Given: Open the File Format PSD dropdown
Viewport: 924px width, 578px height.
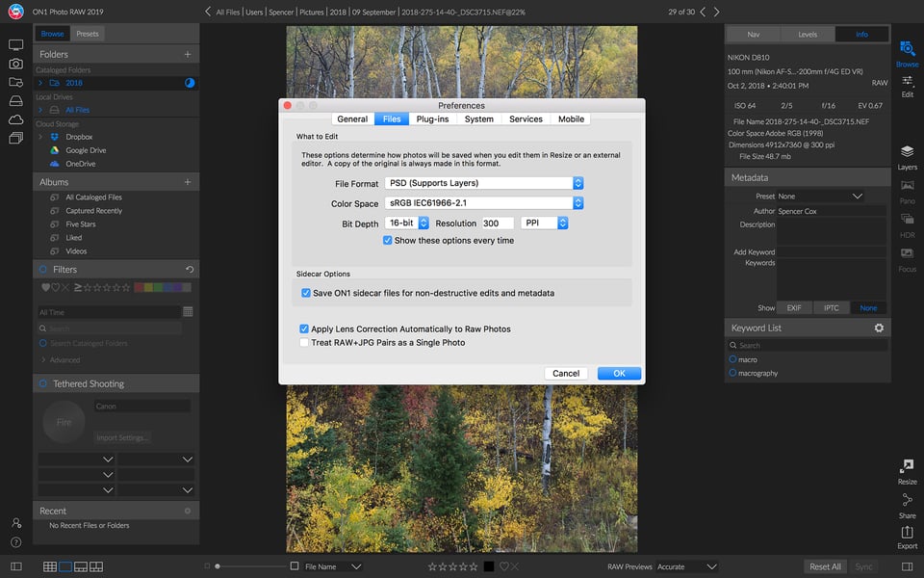Looking at the screenshot, I should (484, 183).
